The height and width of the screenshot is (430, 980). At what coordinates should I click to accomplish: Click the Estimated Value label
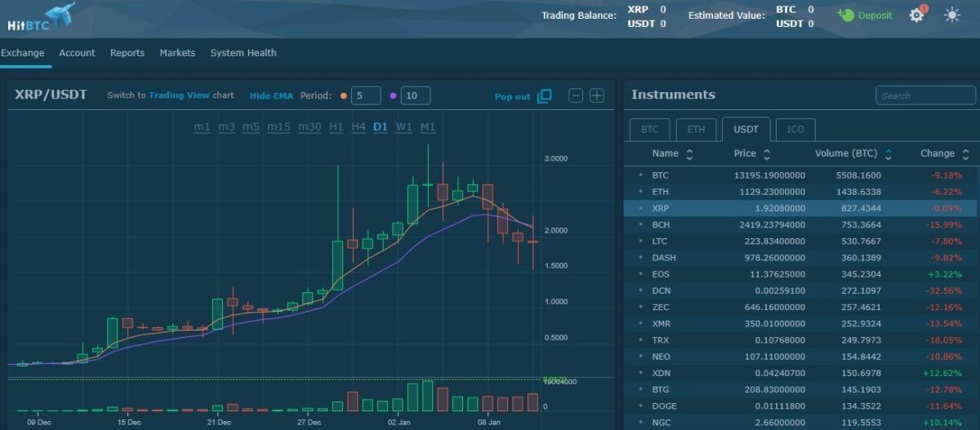[x=727, y=16]
